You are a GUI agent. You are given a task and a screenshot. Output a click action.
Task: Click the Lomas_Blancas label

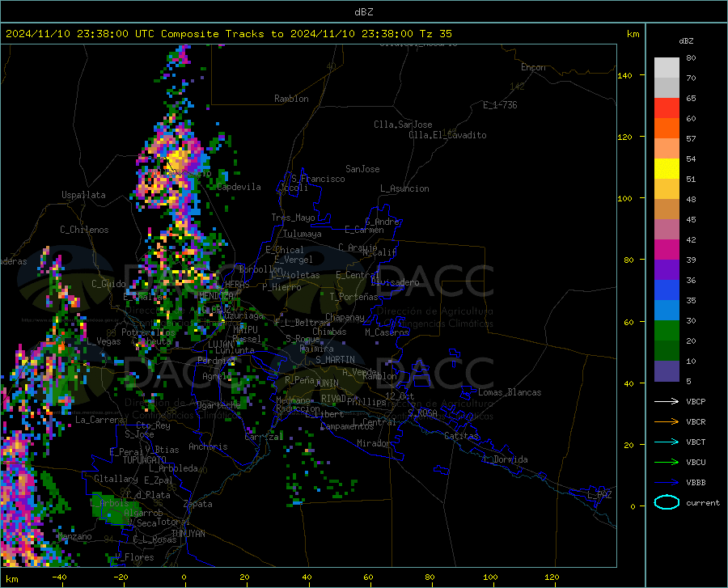[510, 392]
